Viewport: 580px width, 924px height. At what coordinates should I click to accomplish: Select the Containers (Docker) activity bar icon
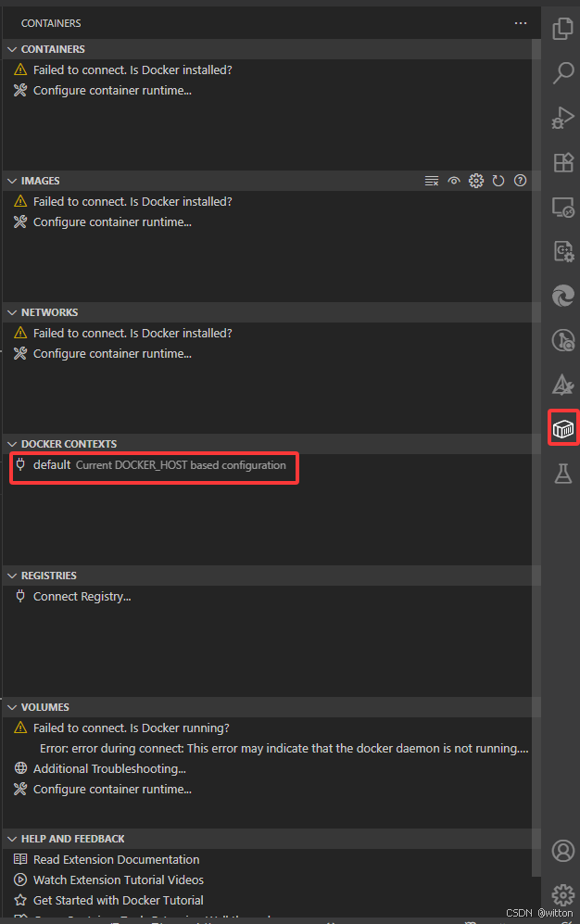(562, 428)
